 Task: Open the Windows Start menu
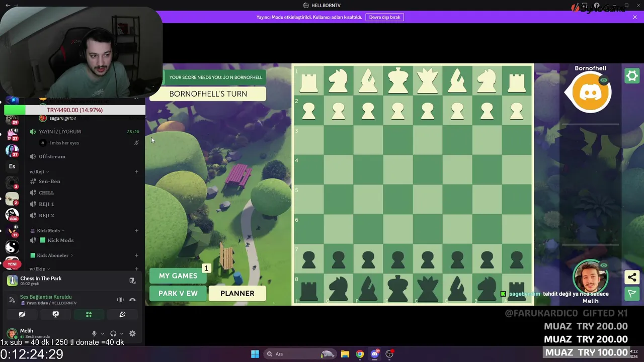255,354
